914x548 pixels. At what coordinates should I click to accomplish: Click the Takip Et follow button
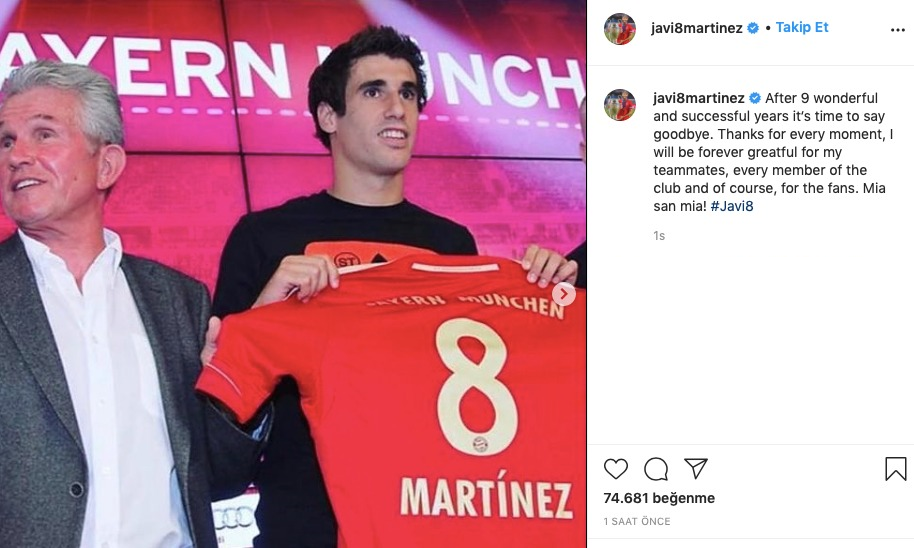[801, 27]
